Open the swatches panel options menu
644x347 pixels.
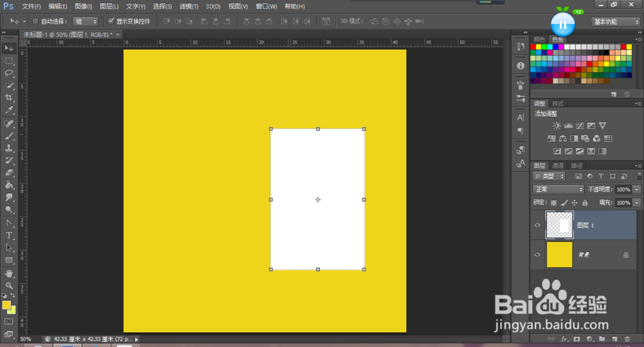tap(638, 39)
